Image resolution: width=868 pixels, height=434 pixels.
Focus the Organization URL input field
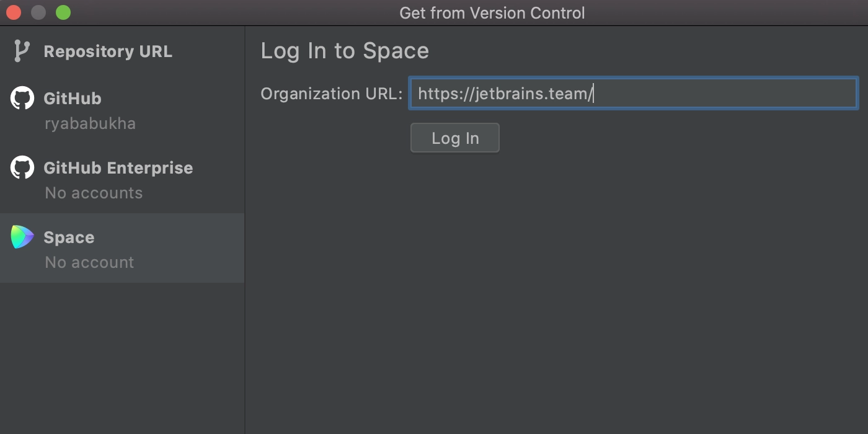click(x=634, y=94)
